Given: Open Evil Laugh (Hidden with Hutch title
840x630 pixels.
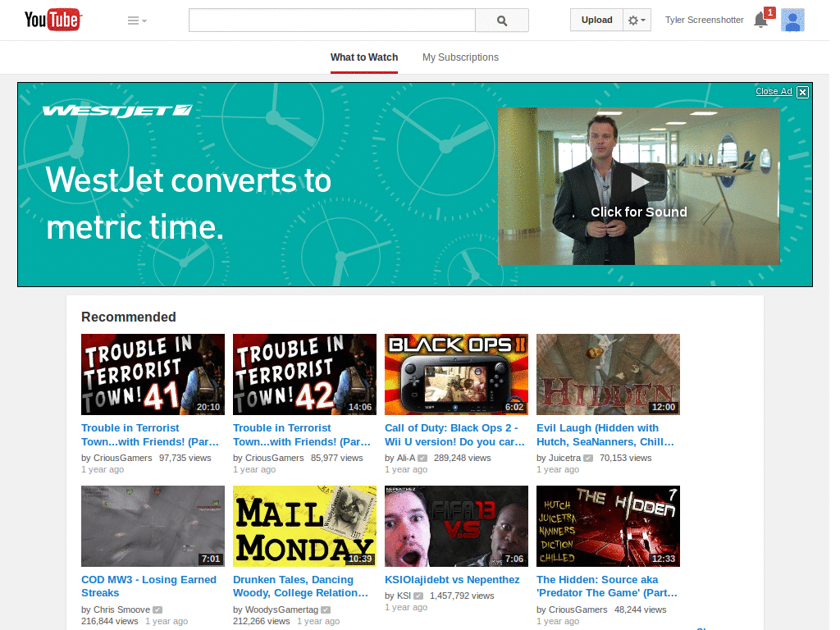Looking at the screenshot, I should pyautogui.click(x=605, y=435).
